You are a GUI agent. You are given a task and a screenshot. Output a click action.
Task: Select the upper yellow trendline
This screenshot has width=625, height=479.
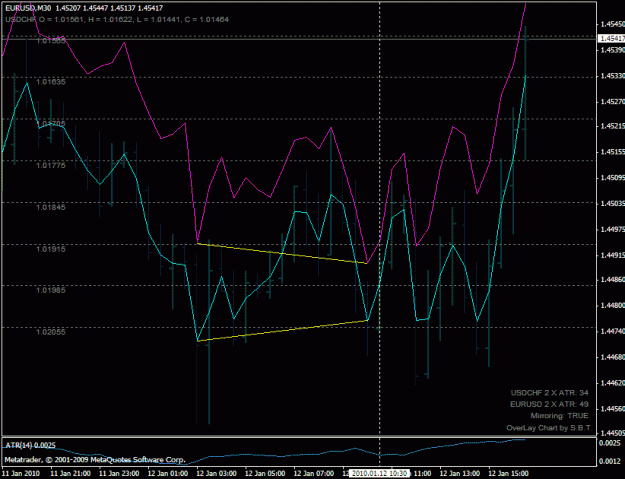tap(282, 253)
